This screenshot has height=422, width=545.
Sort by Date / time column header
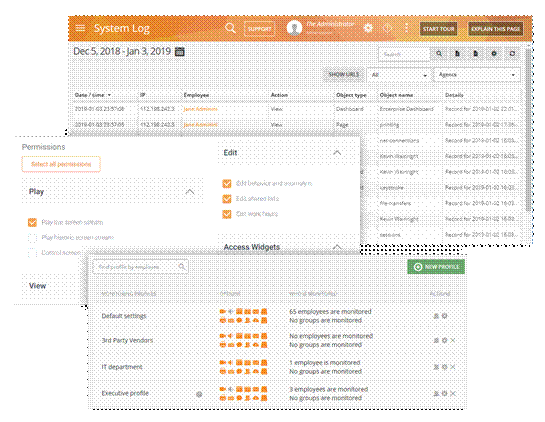point(92,95)
